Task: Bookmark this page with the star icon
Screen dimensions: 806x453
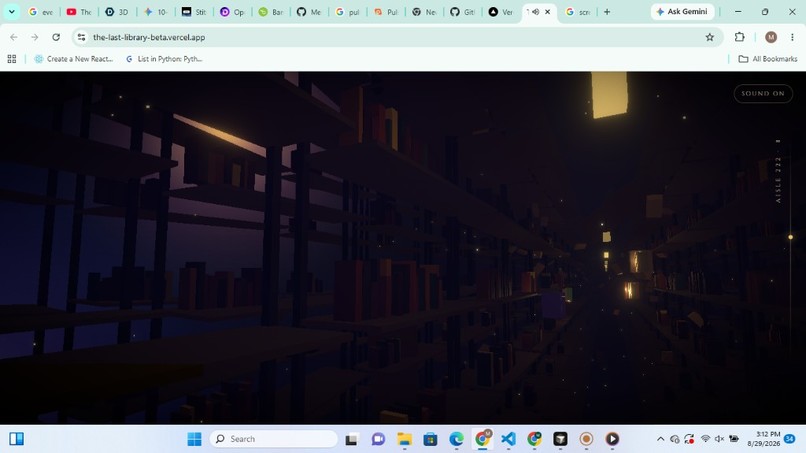Action: [x=710, y=37]
